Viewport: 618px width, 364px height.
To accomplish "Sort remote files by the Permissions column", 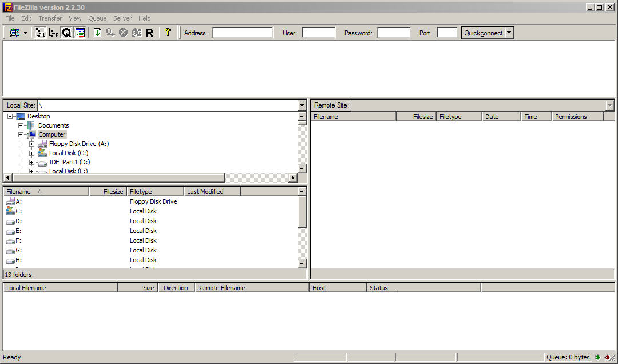I will point(577,117).
